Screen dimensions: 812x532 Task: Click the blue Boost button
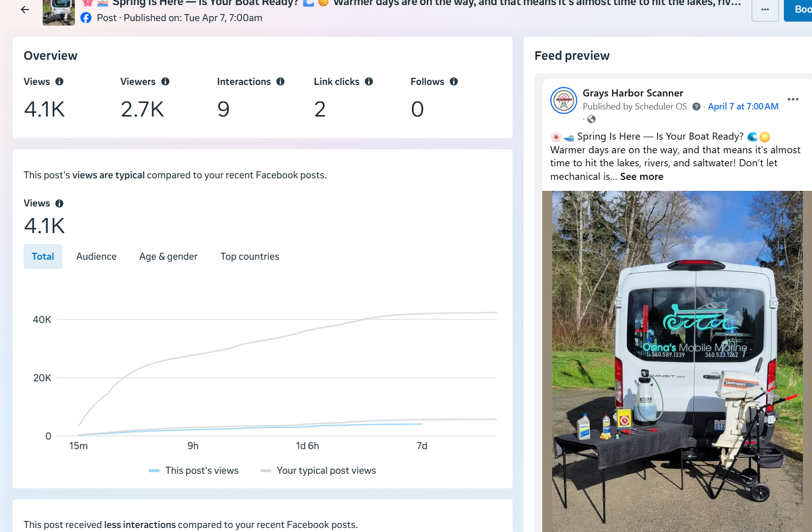tap(800, 10)
